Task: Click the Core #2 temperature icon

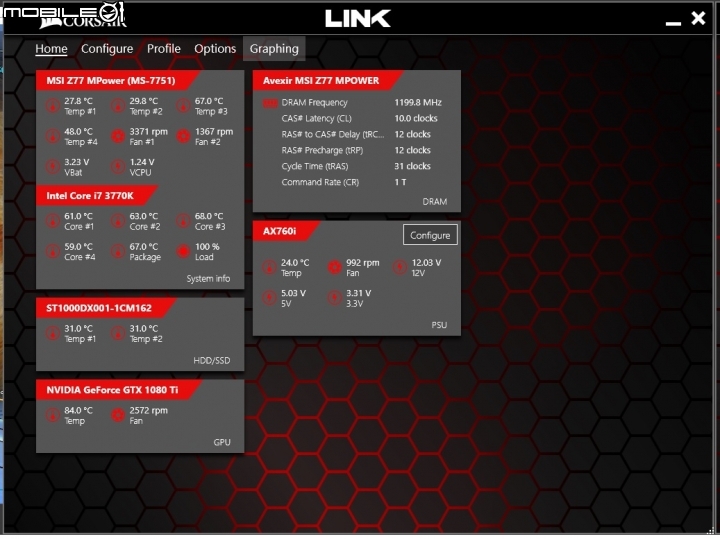Action: click(118, 221)
